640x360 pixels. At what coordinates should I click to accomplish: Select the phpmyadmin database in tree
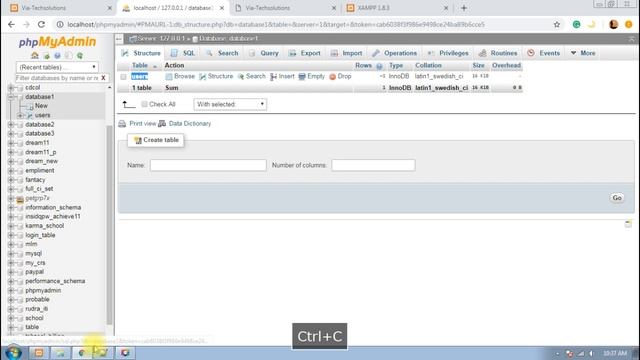coord(43,291)
